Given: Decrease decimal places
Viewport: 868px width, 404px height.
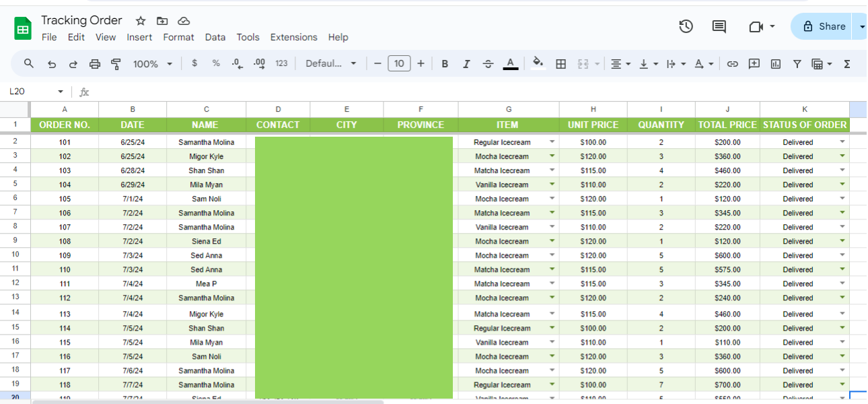Looking at the screenshot, I should (x=237, y=63).
